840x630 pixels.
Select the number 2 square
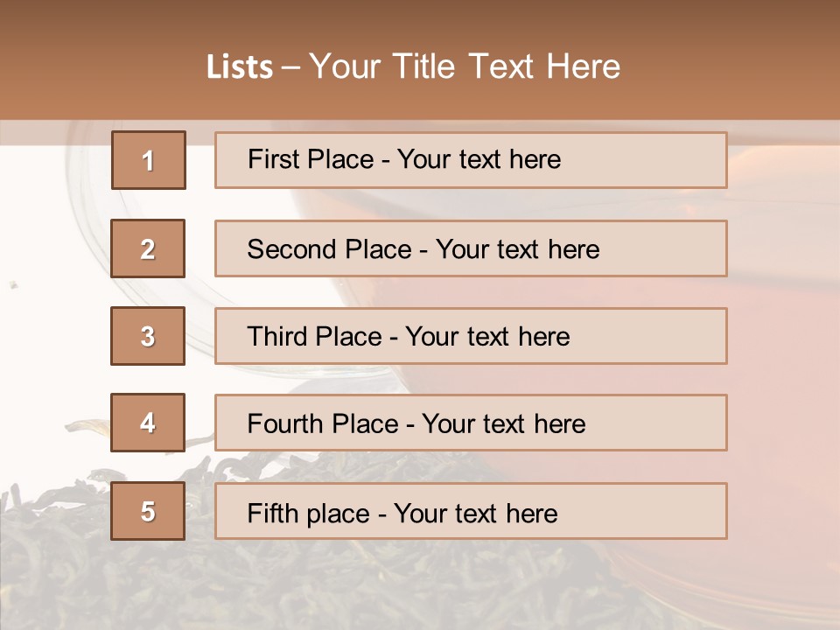148,248
